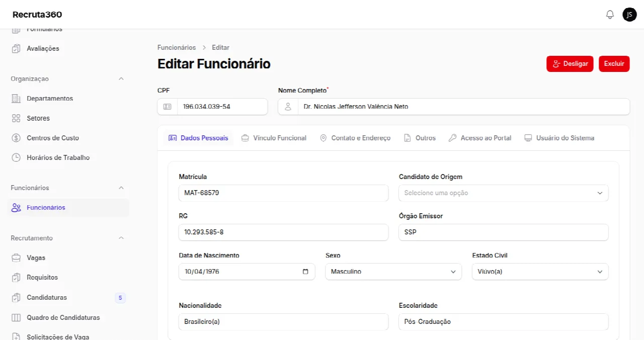
Task: Switch to Dados Pessoais tab
Action: tap(198, 138)
